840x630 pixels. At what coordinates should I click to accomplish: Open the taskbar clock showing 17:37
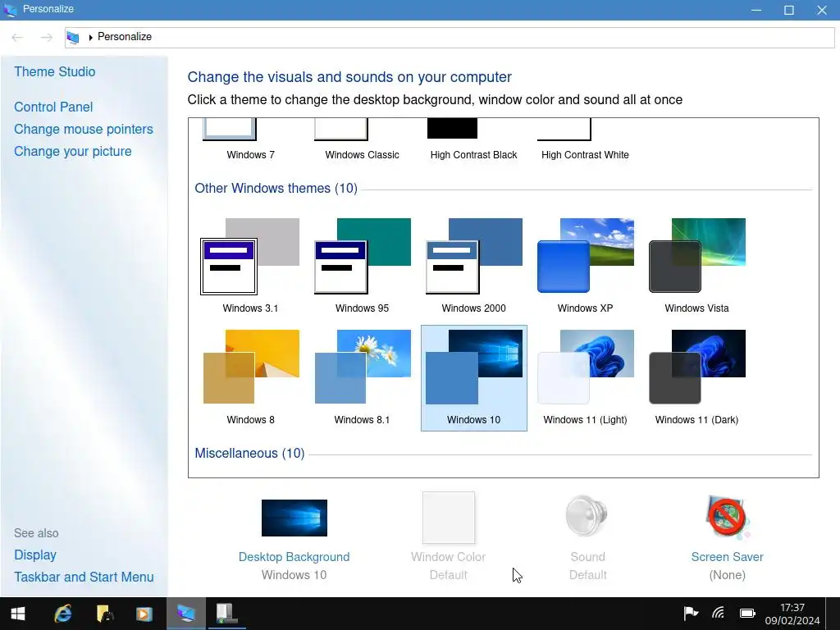[792, 614]
